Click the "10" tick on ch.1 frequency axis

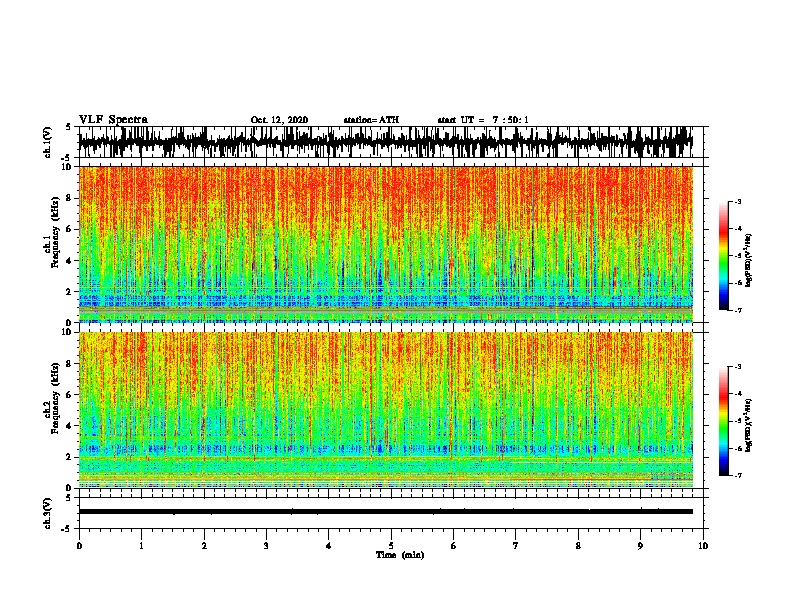click(x=67, y=167)
